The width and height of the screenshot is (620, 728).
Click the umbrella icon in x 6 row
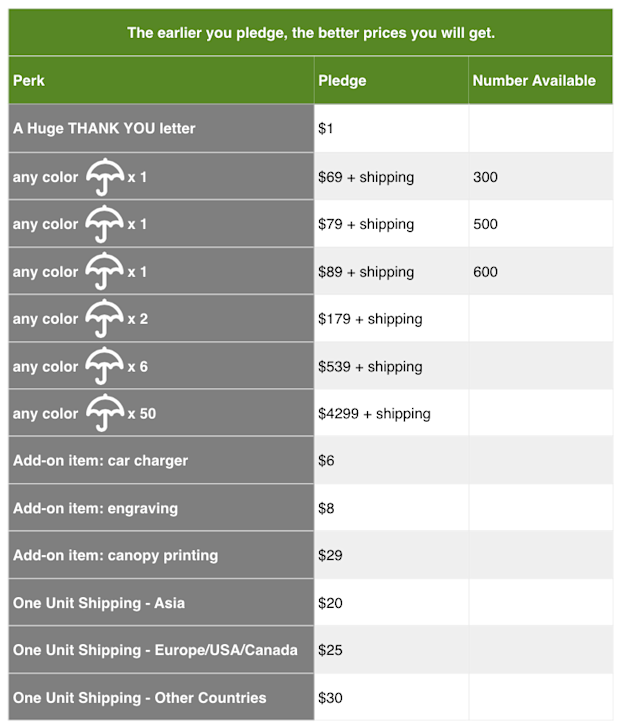click(105, 366)
